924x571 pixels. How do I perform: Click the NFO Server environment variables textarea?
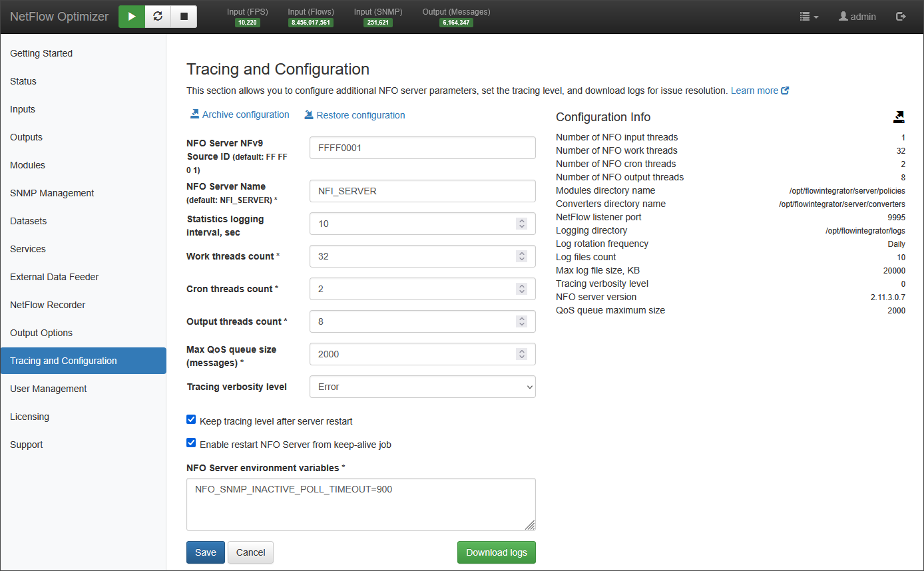[x=361, y=504]
